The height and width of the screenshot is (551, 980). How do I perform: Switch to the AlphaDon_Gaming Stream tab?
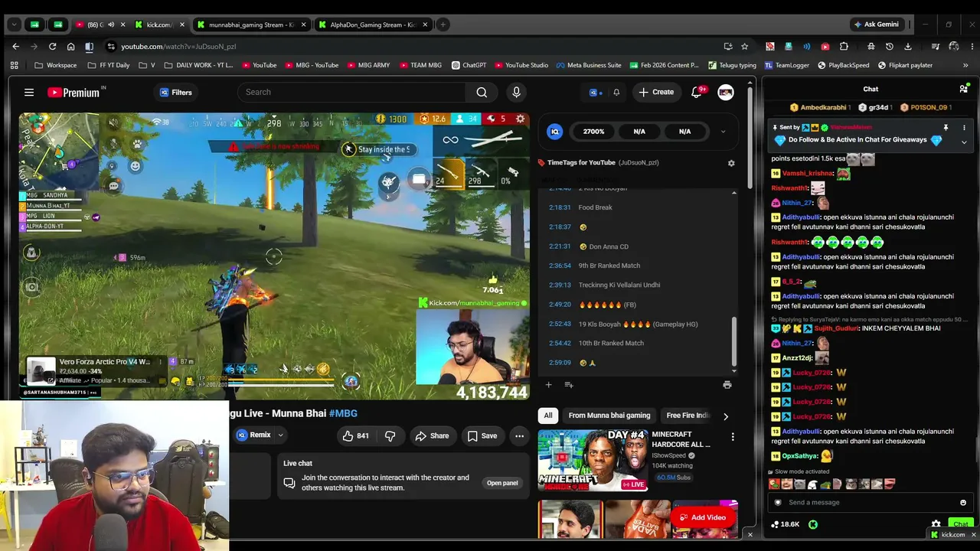[x=372, y=25]
